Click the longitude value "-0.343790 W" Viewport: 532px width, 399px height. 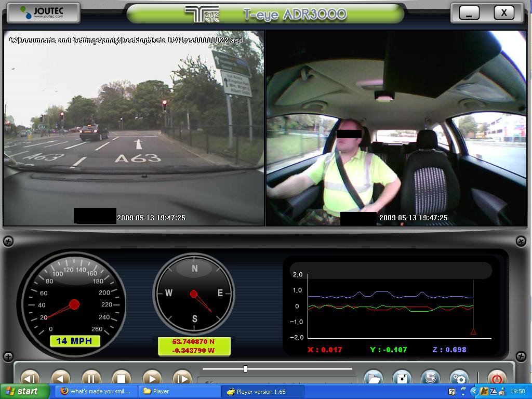pyautogui.click(x=193, y=350)
